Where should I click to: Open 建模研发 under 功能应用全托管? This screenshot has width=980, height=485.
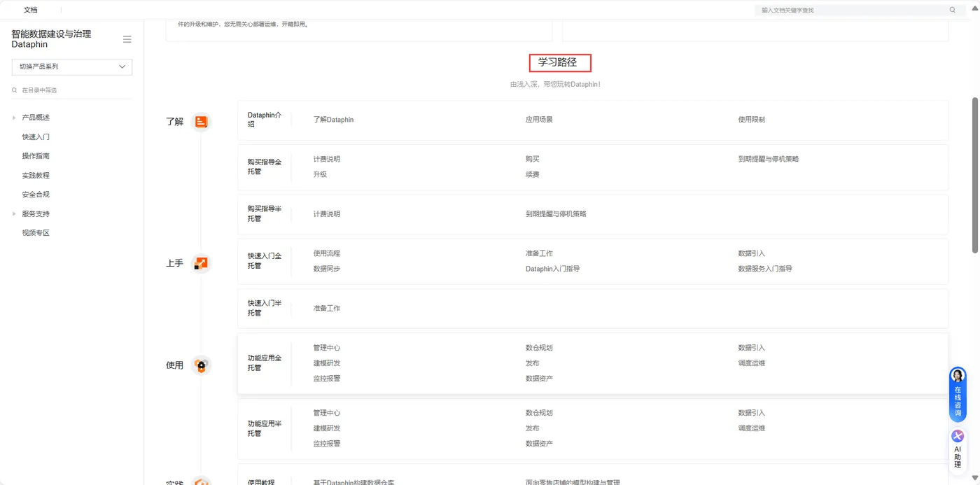pyautogui.click(x=327, y=363)
